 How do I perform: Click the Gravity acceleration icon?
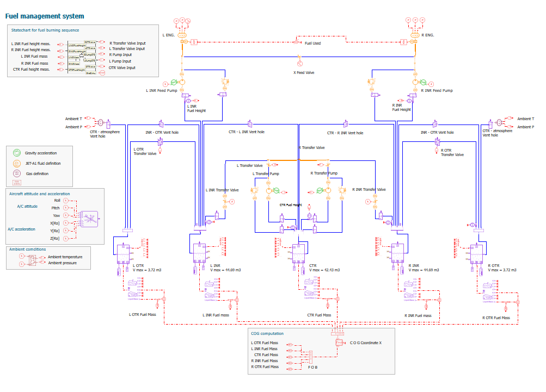tap(17, 153)
